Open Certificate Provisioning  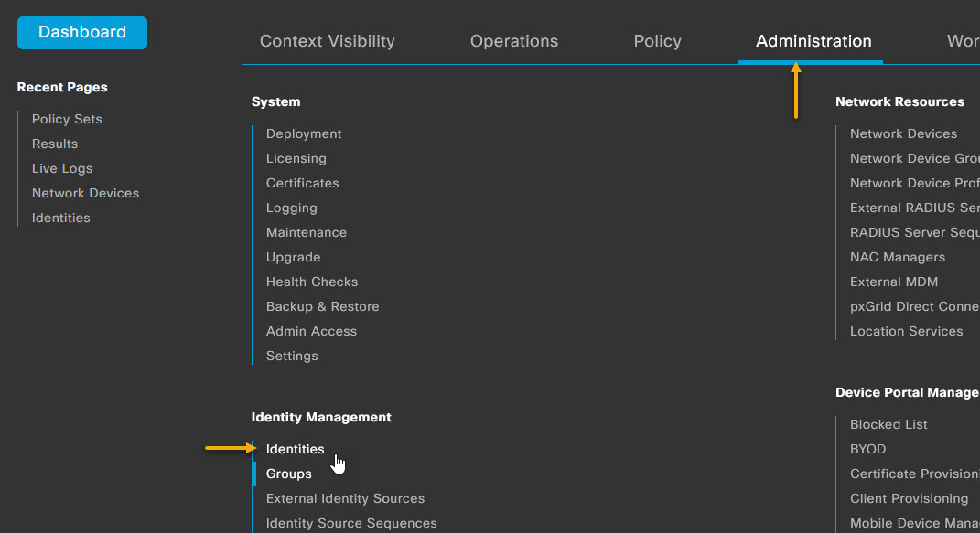click(915, 474)
